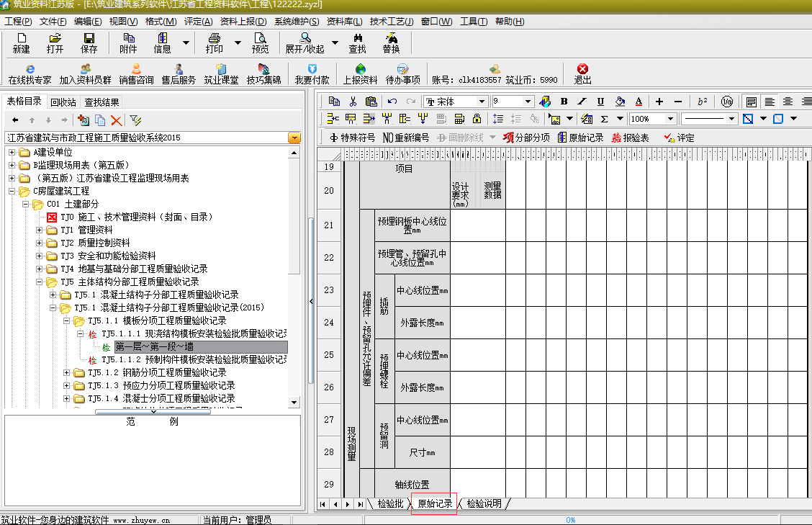Open the 100% zoom level dropdown
Viewport: 812px width, 525px height.
[x=670, y=119]
